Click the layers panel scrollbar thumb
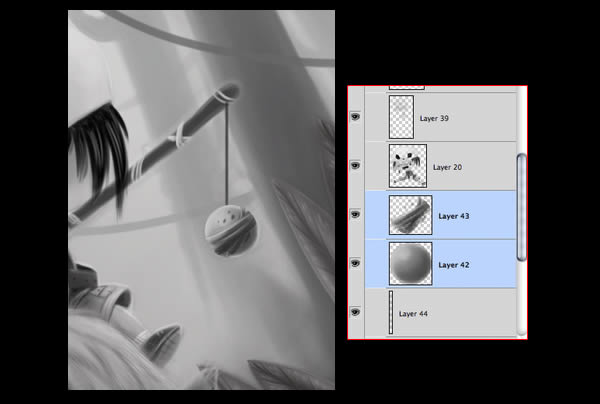 [x=521, y=207]
